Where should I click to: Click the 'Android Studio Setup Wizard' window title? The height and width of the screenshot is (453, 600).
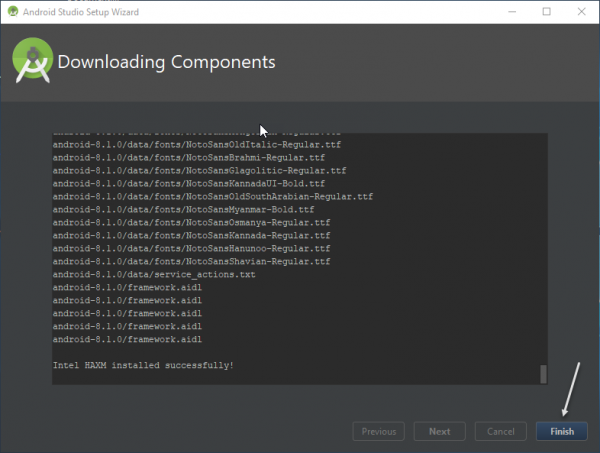81,12
